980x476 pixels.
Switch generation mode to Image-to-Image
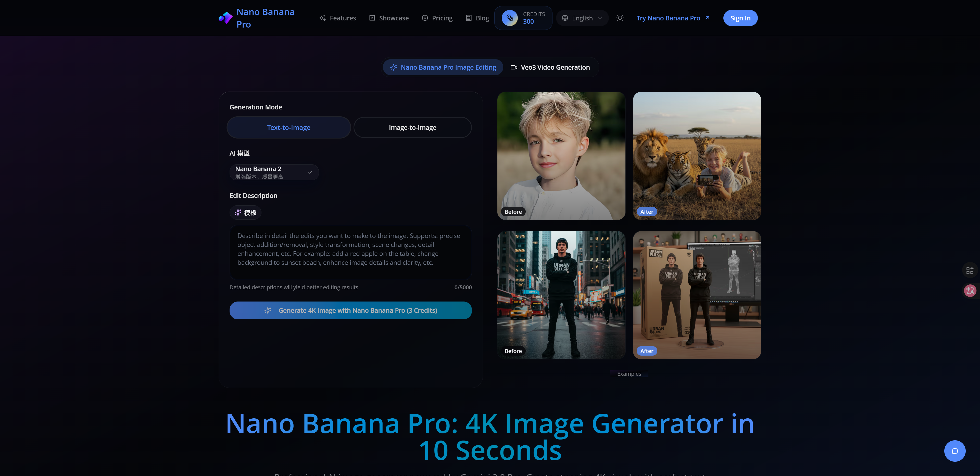412,127
